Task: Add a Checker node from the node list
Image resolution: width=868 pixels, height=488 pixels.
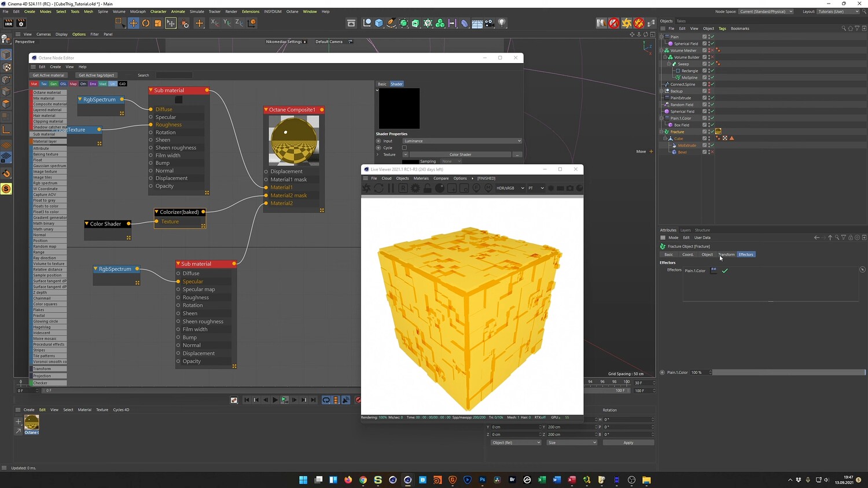Action: click(x=49, y=383)
